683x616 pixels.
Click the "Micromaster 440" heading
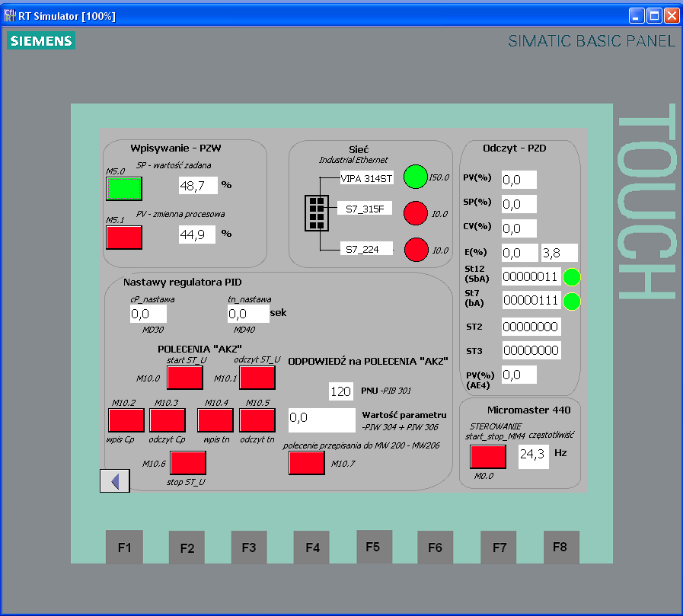528,410
